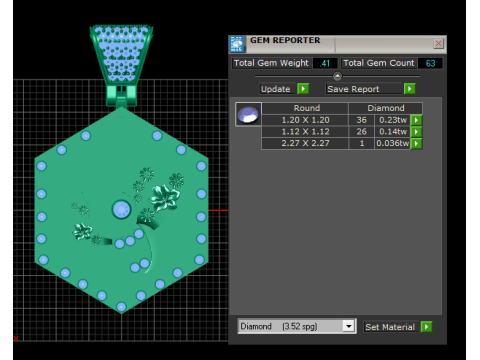Click the 0.036tw weight cell
Screen dimensions: 480x360
coord(393,143)
